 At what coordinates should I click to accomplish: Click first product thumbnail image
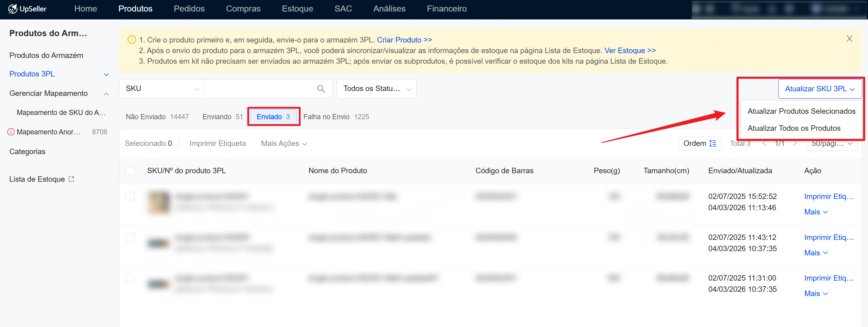[x=158, y=202]
